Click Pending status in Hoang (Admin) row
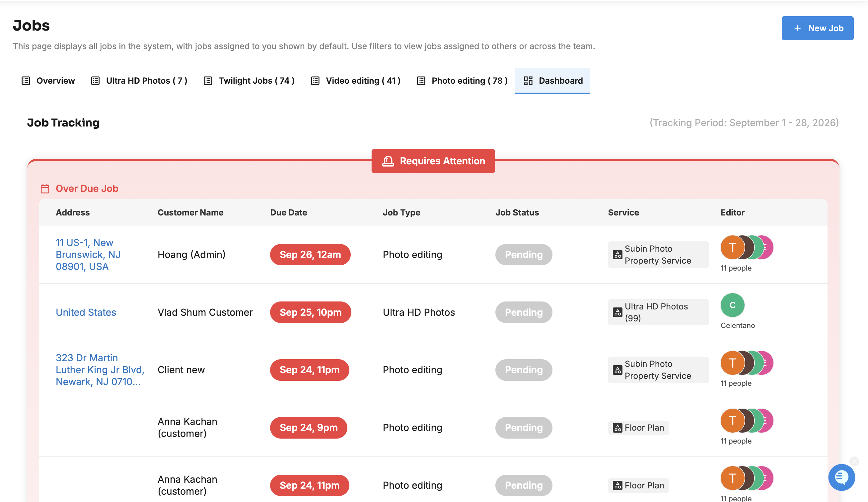The image size is (868, 502). pos(524,255)
